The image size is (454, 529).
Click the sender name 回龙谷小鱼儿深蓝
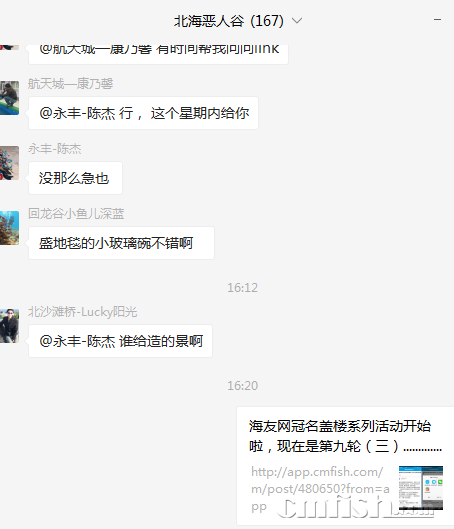[76, 214]
